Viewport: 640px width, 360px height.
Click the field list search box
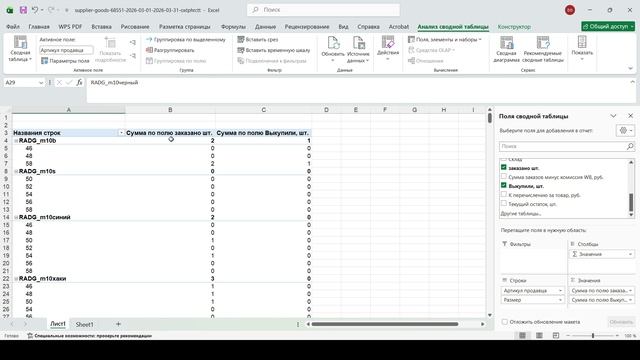pos(567,146)
